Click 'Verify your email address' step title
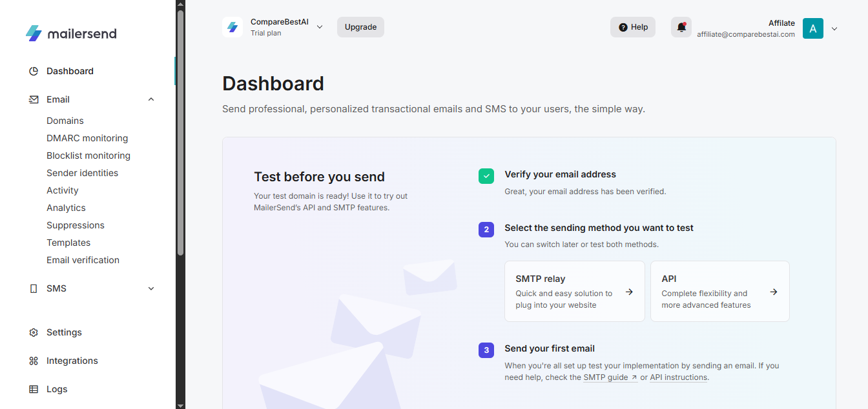The width and height of the screenshot is (868, 409). (560, 174)
